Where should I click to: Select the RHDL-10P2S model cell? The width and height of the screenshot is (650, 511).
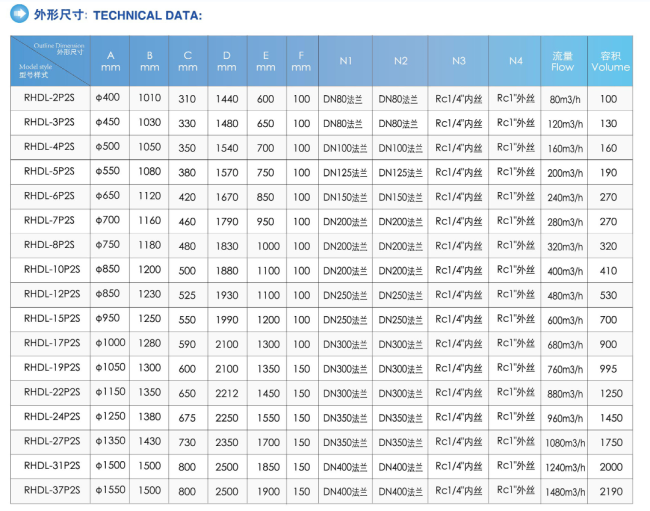pos(50,269)
